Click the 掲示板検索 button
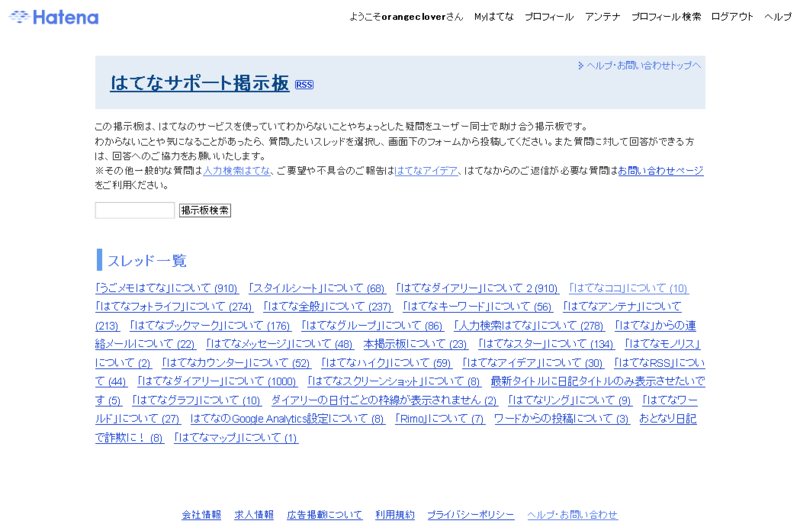Screen dimensions: 800x524 click(205, 210)
